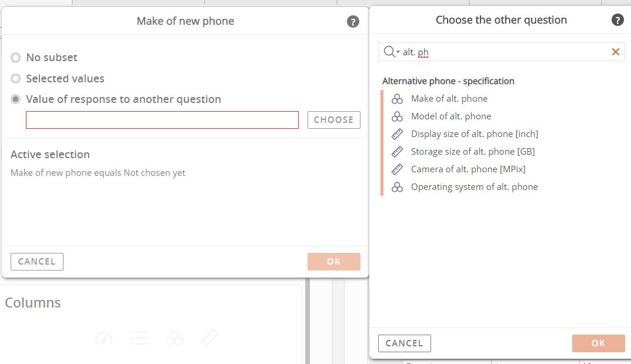Click the categorical icon beside Operating system of alt. phone
The width and height of the screenshot is (631, 364).
pyautogui.click(x=397, y=187)
